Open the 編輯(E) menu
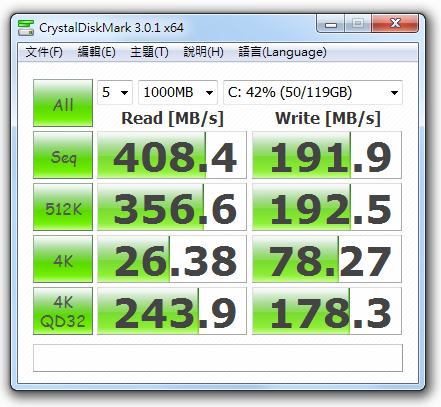The height and width of the screenshot is (407, 441). (97, 52)
